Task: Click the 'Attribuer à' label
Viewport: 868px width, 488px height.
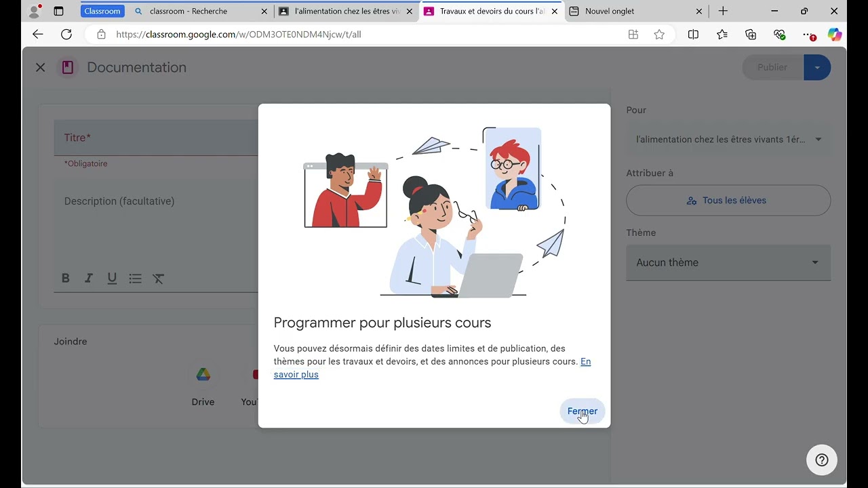Action: (650, 173)
